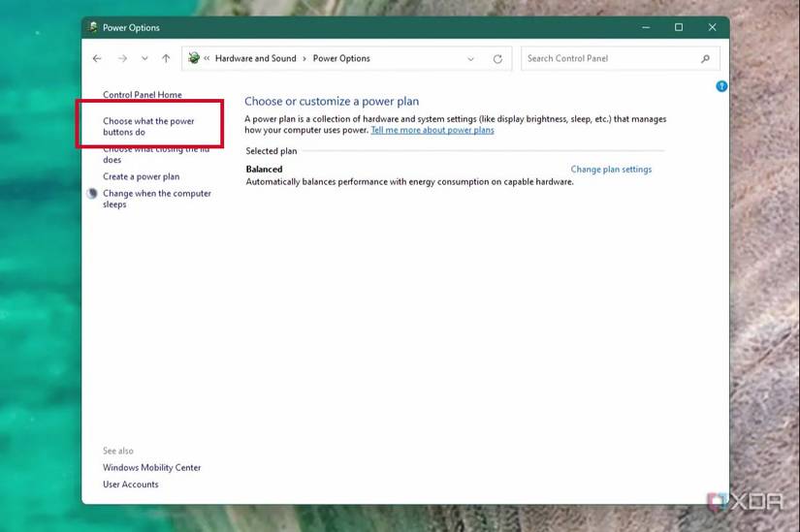Open Change plan settings for Balanced

(x=611, y=170)
